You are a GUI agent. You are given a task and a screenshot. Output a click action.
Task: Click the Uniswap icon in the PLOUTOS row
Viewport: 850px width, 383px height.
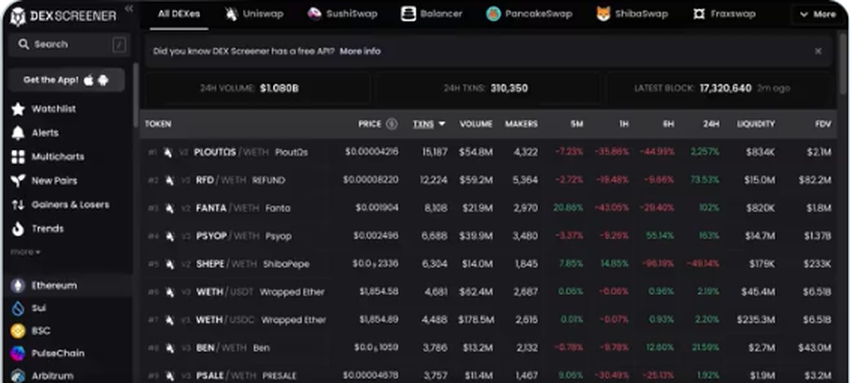coord(168,152)
